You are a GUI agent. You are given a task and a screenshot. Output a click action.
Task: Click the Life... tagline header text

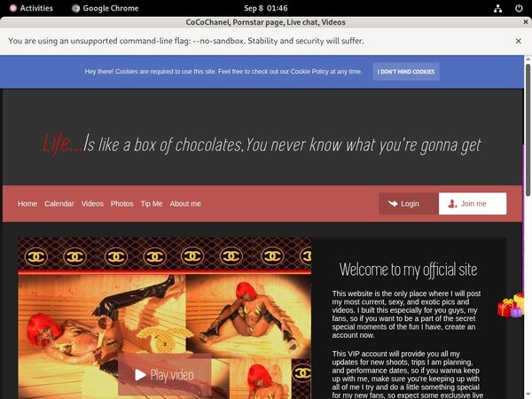[x=262, y=144]
